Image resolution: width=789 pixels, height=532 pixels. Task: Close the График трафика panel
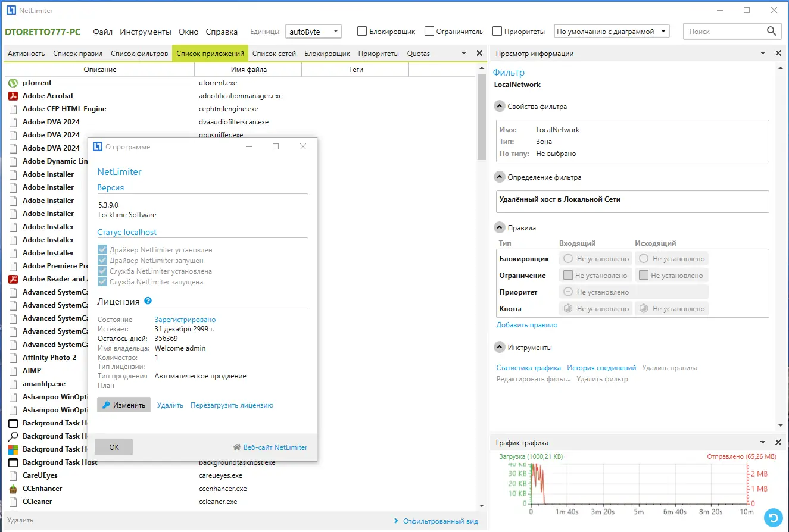(778, 442)
